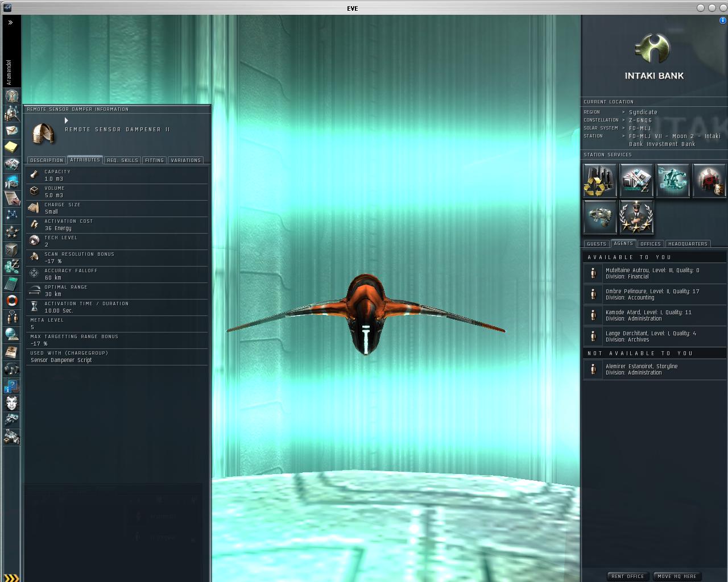
Task: Open the robotic arm station service
Action: click(672, 180)
